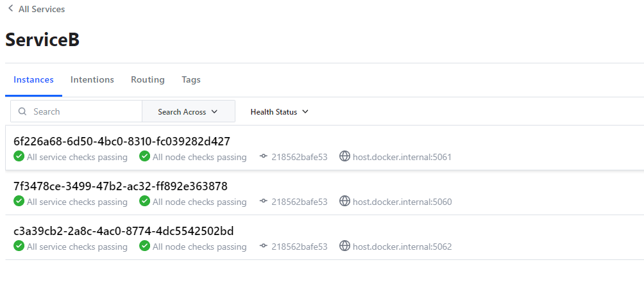Click node icon beside 218562bafe53 in first row
The image size is (644, 301).
point(263,157)
